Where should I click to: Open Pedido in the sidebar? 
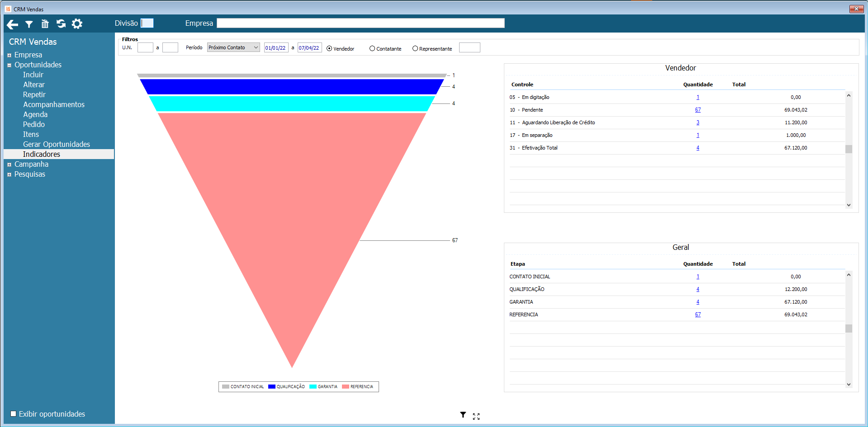pyautogui.click(x=34, y=124)
